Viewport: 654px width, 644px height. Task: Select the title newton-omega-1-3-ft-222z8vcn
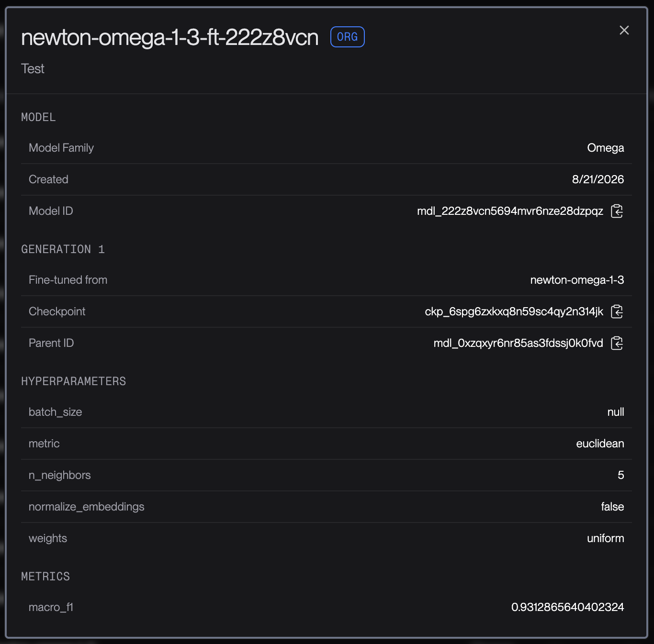(x=170, y=37)
